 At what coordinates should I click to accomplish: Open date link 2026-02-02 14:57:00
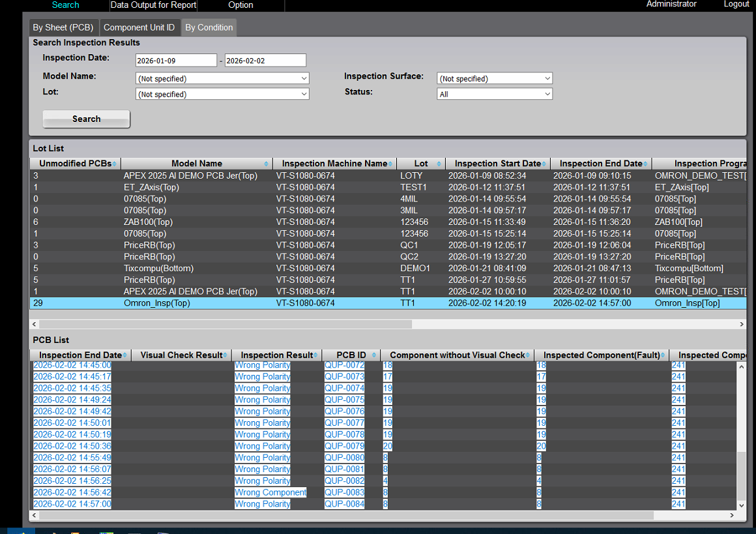coord(72,504)
